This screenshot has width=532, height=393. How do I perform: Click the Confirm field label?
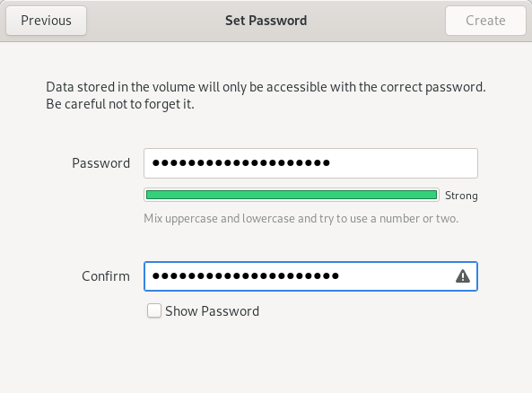[x=106, y=276]
